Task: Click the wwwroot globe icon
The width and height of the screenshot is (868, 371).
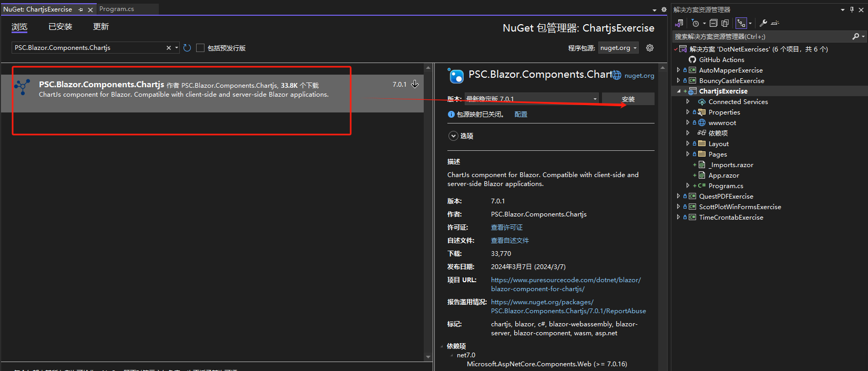Action: (x=702, y=122)
